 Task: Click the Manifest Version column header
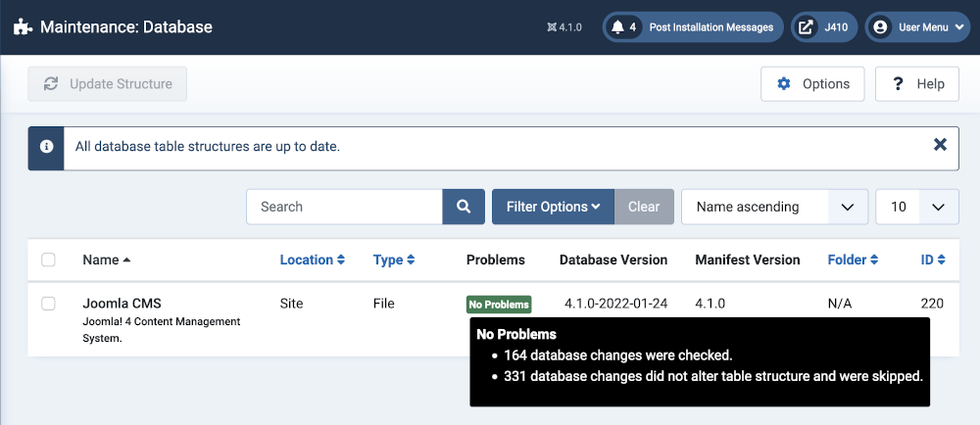tap(748, 260)
